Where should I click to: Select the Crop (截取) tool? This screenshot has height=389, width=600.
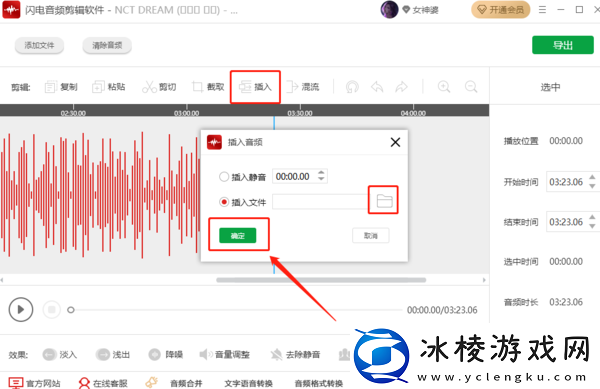click(208, 87)
